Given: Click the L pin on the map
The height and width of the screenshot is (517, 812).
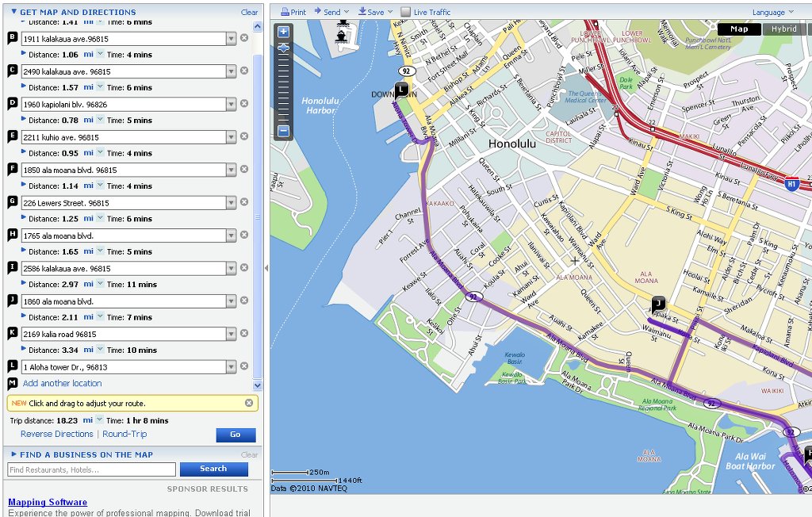Looking at the screenshot, I should (x=402, y=90).
